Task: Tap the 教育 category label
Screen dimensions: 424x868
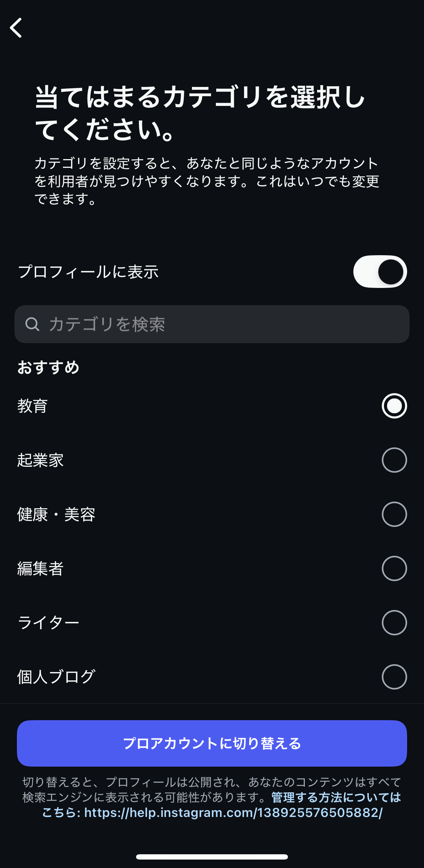Action: coord(33,406)
